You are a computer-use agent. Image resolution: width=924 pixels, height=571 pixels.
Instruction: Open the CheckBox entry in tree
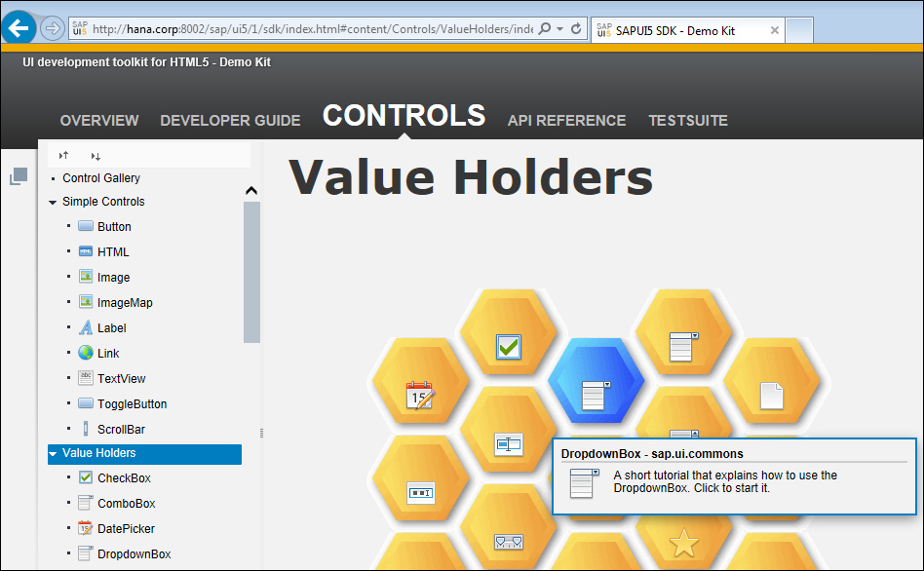coord(124,477)
